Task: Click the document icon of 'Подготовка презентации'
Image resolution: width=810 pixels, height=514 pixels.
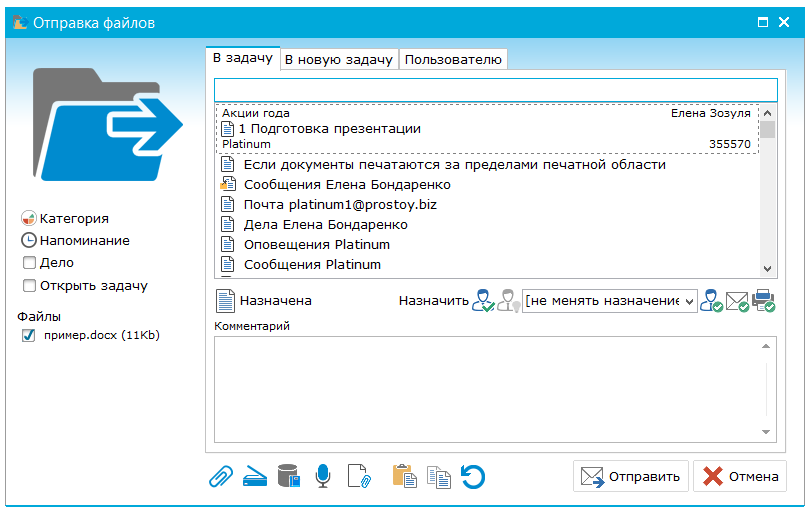Action: tap(227, 129)
